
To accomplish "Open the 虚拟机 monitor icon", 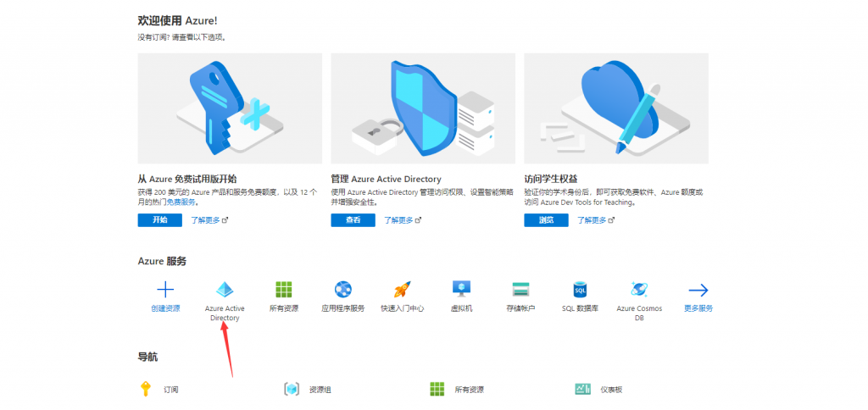I will point(462,290).
